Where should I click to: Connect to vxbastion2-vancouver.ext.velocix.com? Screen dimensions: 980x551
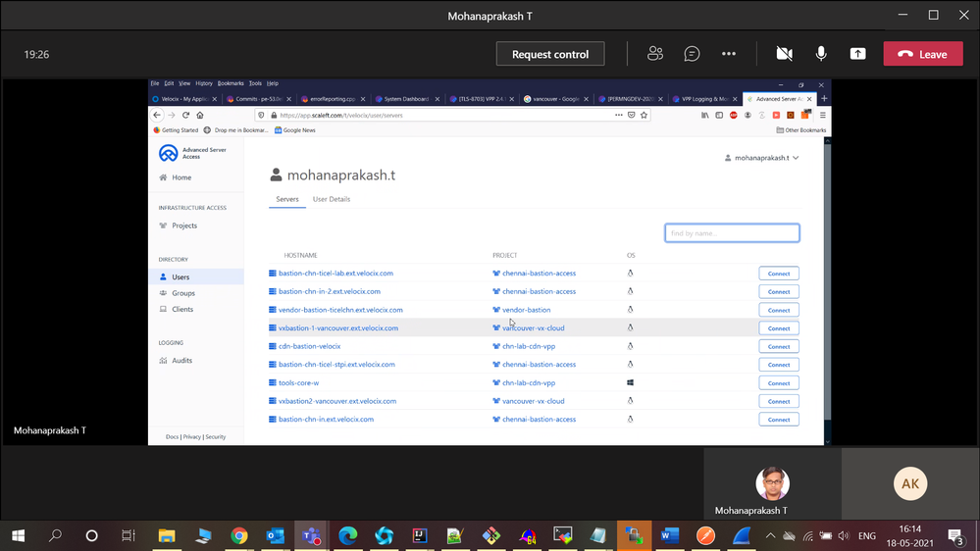pyautogui.click(x=779, y=401)
